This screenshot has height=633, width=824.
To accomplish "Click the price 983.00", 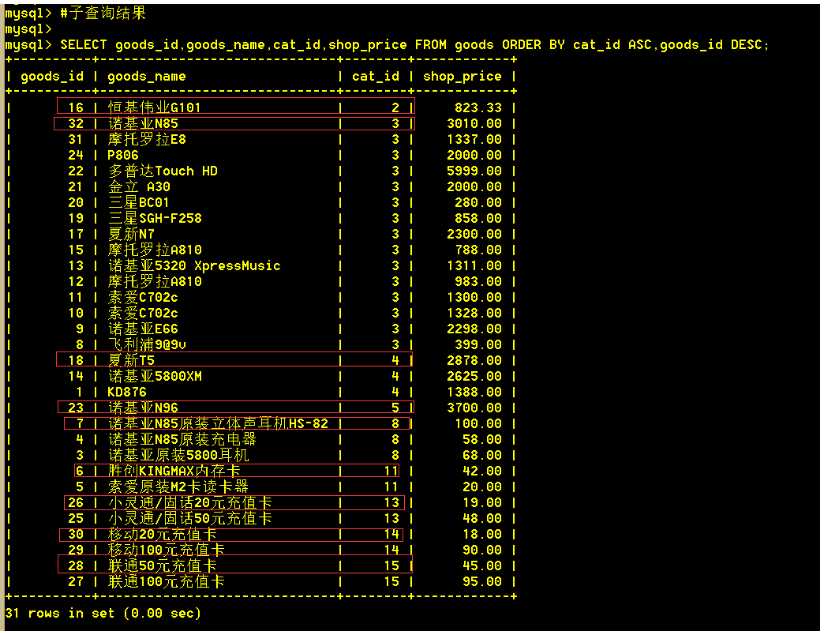I will 478,281.
